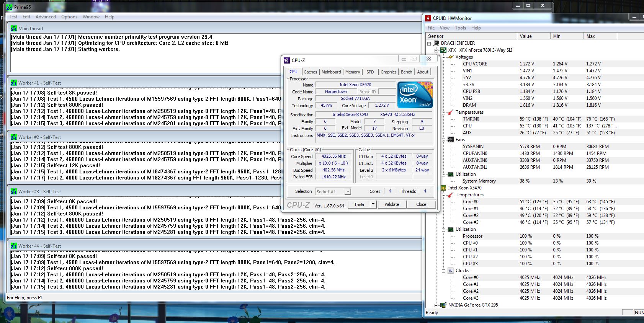Collapse the motherboard Voltages group
This screenshot has height=323, width=644.
[444, 57]
